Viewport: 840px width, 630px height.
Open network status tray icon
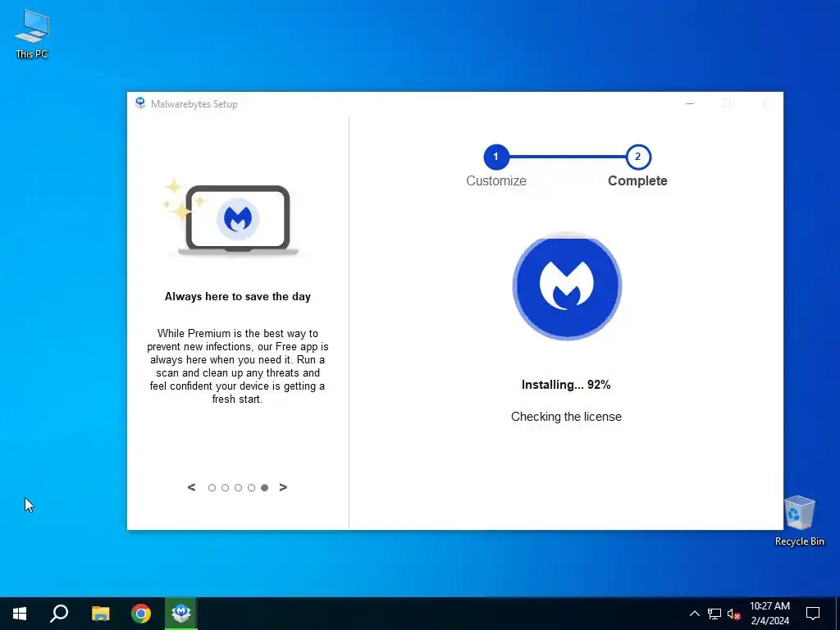(x=714, y=614)
